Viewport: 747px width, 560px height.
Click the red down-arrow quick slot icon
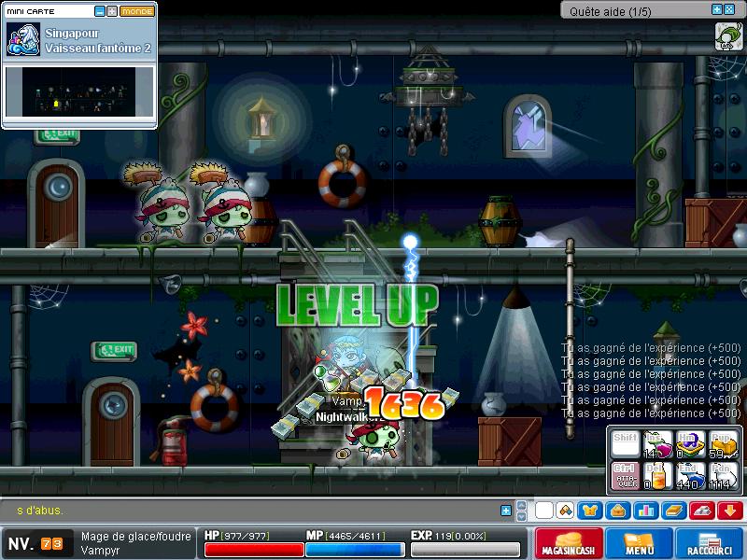(x=729, y=511)
